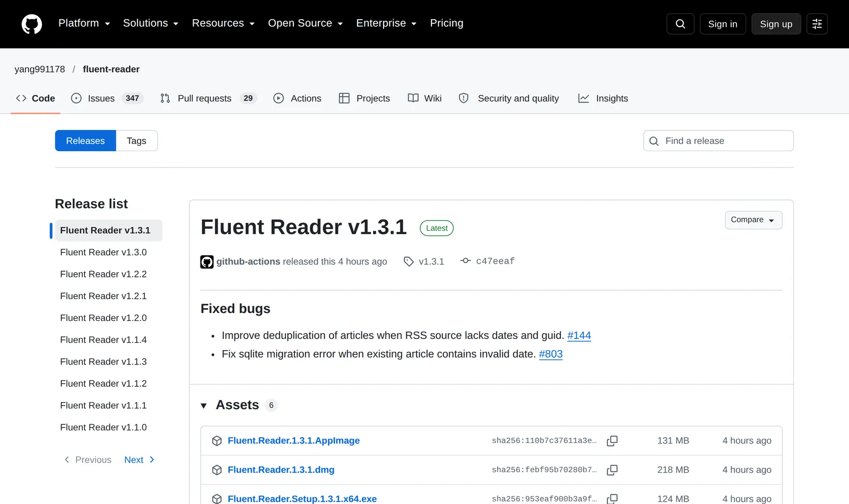
Task: Open the Security and quality tab
Action: pos(509,98)
